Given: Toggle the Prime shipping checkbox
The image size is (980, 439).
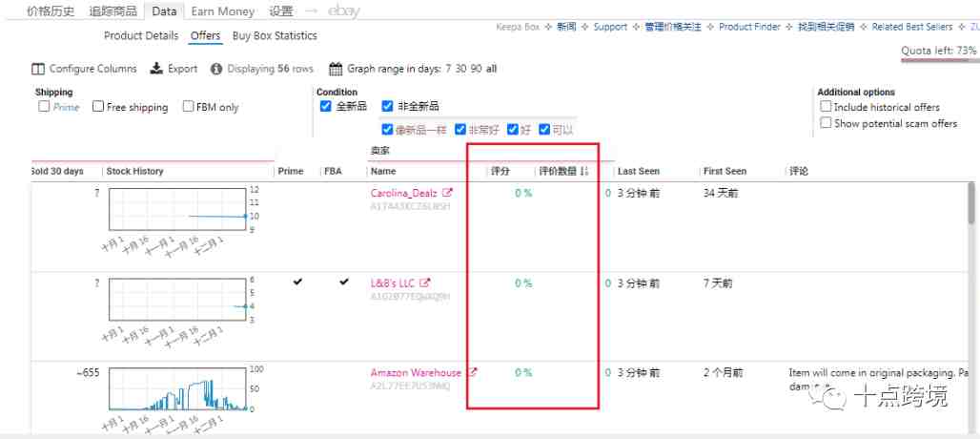Looking at the screenshot, I should coord(44,106).
